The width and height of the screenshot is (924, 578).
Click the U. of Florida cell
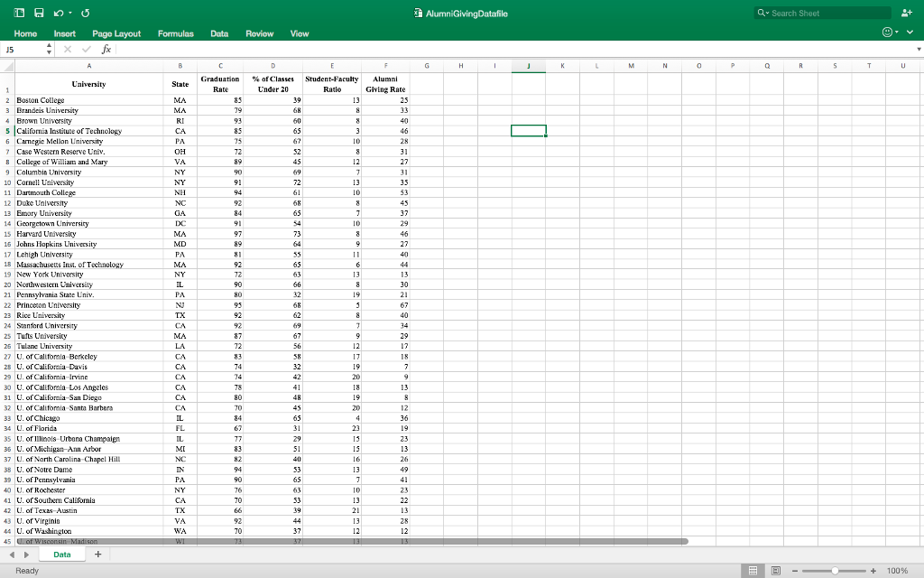click(x=89, y=428)
